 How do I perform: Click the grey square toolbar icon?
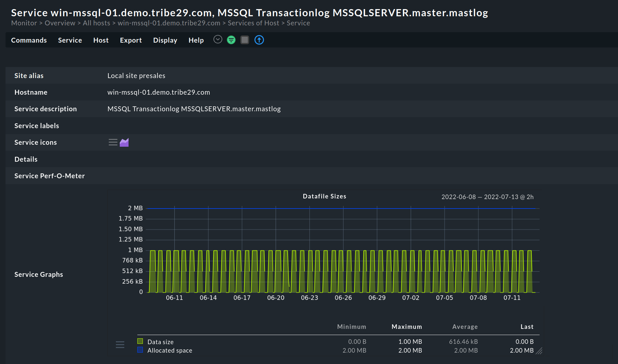[245, 40]
